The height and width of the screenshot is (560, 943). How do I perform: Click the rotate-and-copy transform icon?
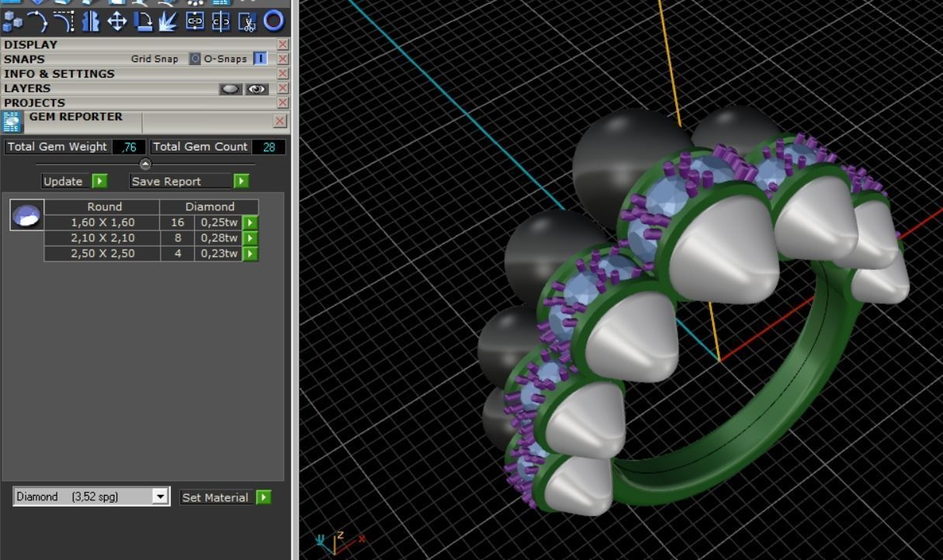143,21
